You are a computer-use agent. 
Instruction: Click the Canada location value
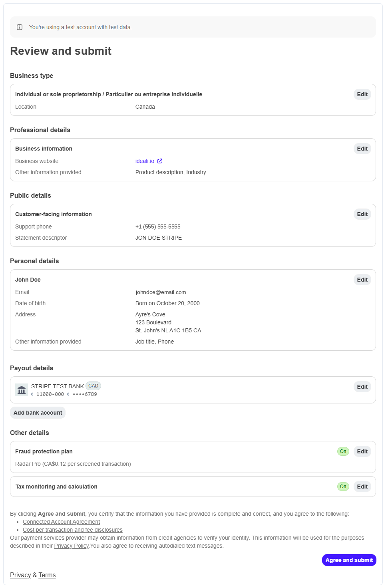[145, 107]
